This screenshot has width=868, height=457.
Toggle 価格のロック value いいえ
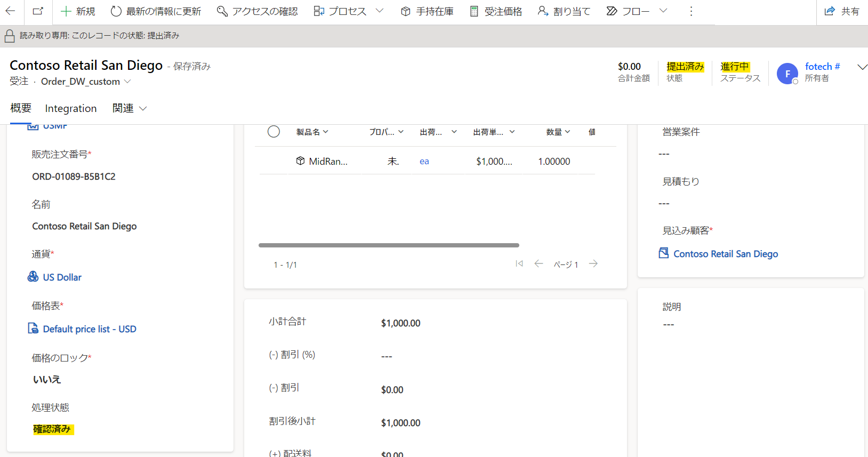47,380
